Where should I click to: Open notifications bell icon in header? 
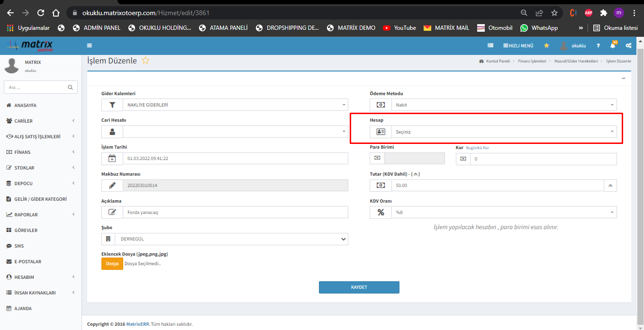pyautogui.click(x=613, y=46)
